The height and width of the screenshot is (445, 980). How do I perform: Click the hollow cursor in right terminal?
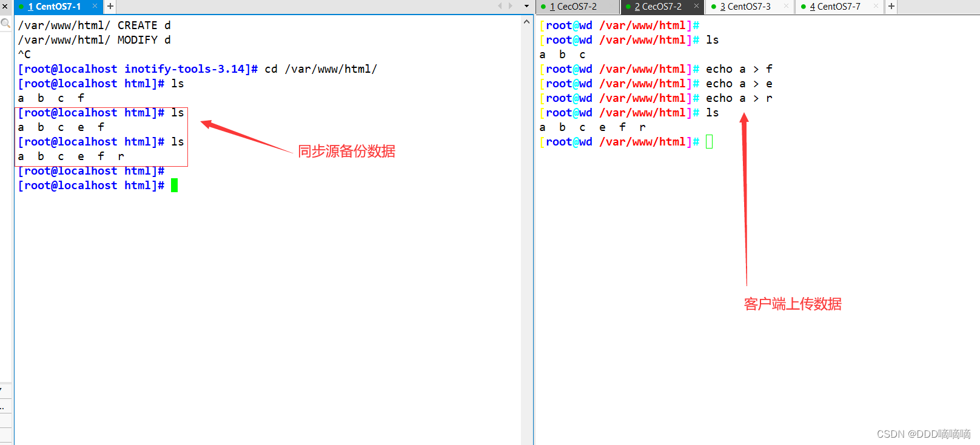[710, 142]
